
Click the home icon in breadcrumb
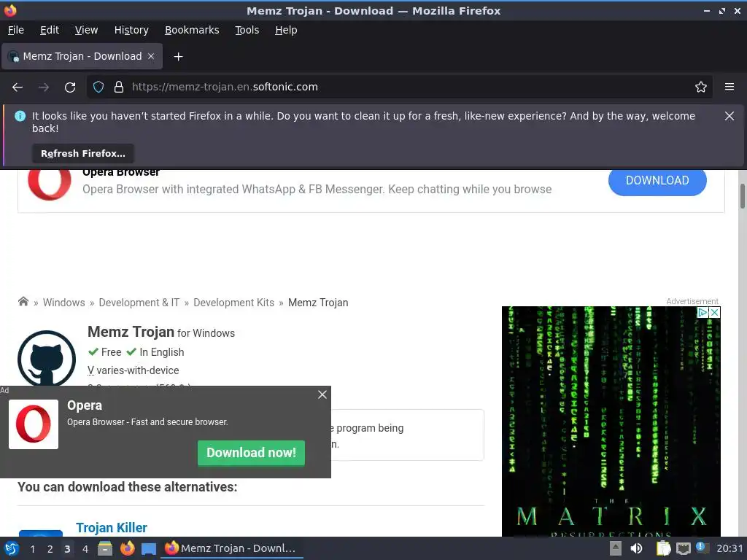pyautogui.click(x=23, y=301)
